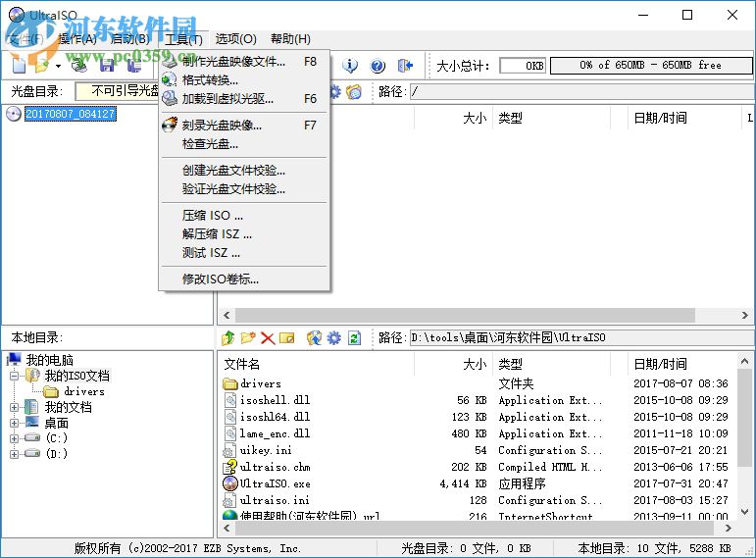Select the drivers folder in local tree
Image resolution: width=756 pixels, height=558 pixels.
84,391
